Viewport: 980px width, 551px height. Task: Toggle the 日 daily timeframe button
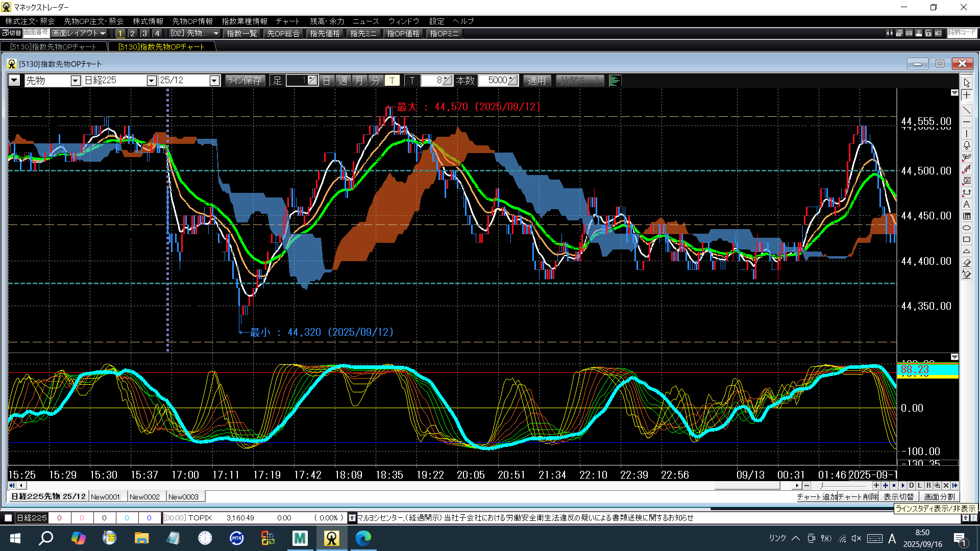pos(327,81)
